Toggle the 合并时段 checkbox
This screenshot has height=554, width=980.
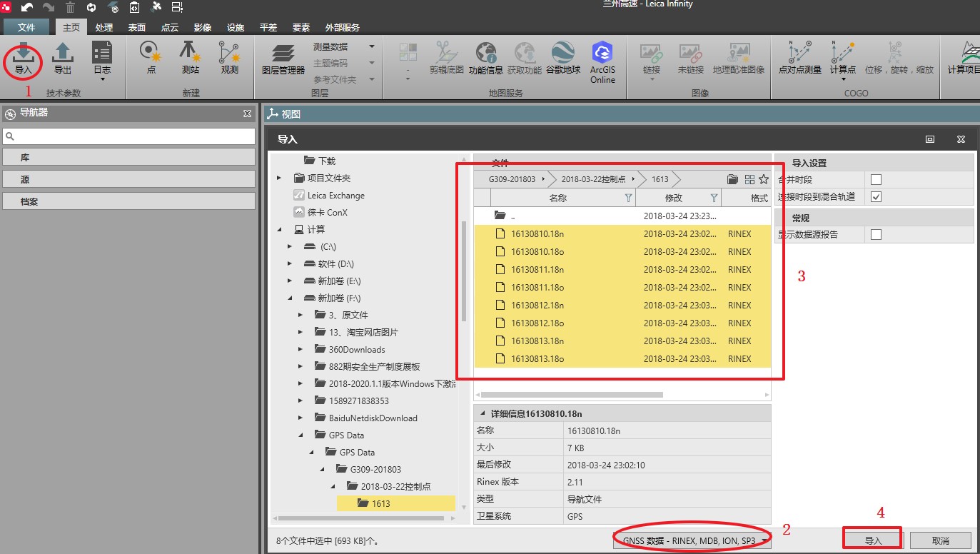(x=876, y=179)
